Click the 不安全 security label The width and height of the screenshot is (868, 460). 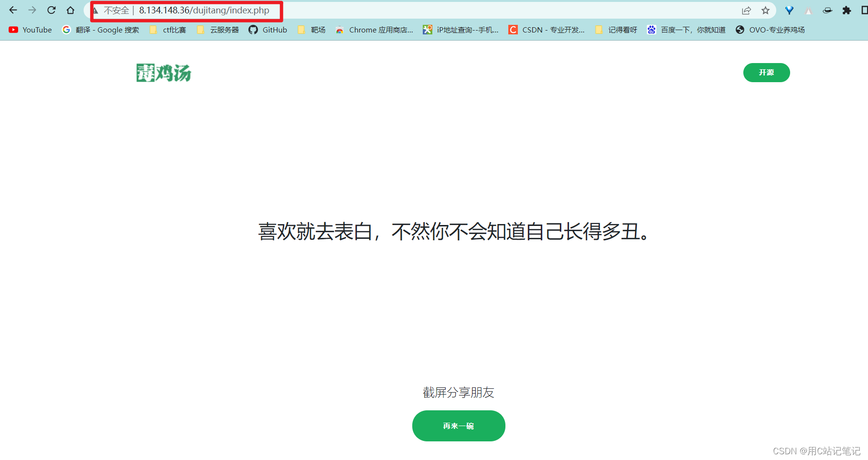tap(117, 11)
